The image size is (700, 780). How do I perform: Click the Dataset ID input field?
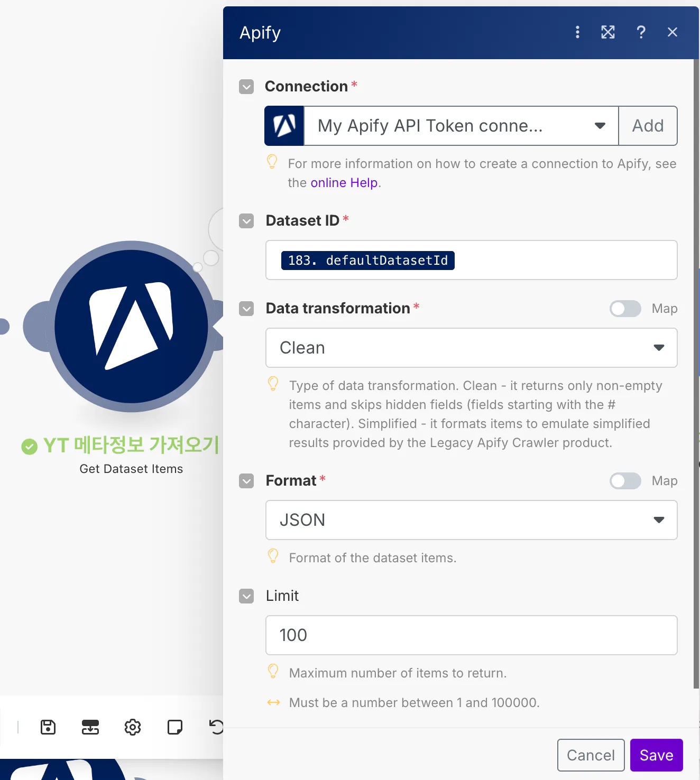point(472,260)
